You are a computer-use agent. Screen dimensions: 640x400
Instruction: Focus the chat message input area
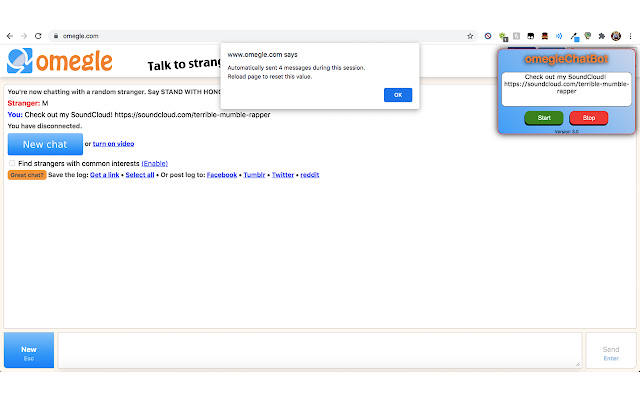point(320,350)
